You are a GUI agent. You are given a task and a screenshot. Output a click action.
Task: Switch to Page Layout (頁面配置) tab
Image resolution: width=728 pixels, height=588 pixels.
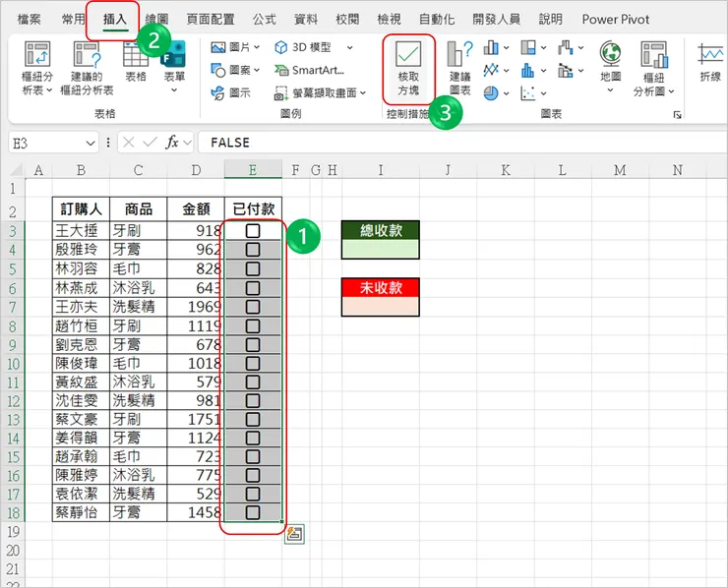tap(211, 19)
